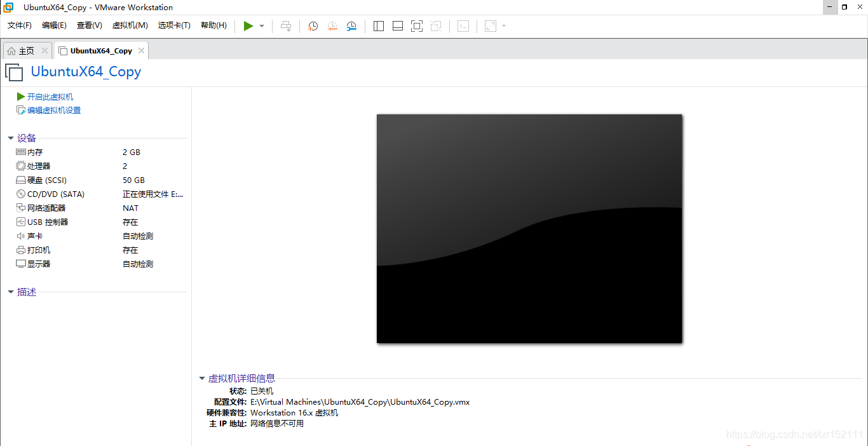Click the NAT network value
Viewport: 868px width, 446px height.
click(x=130, y=208)
